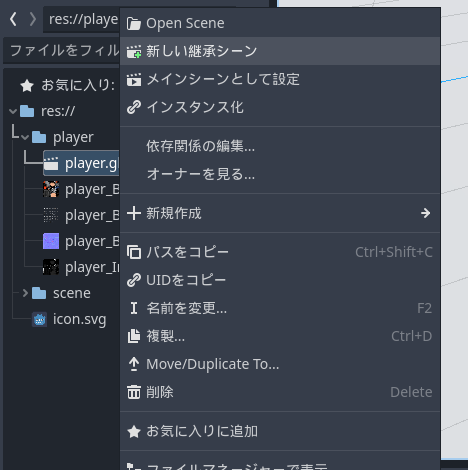Choose Open Scene from the context menu
Image resolution: width=468 pixels, height=470 pixels.
point(280,23)
